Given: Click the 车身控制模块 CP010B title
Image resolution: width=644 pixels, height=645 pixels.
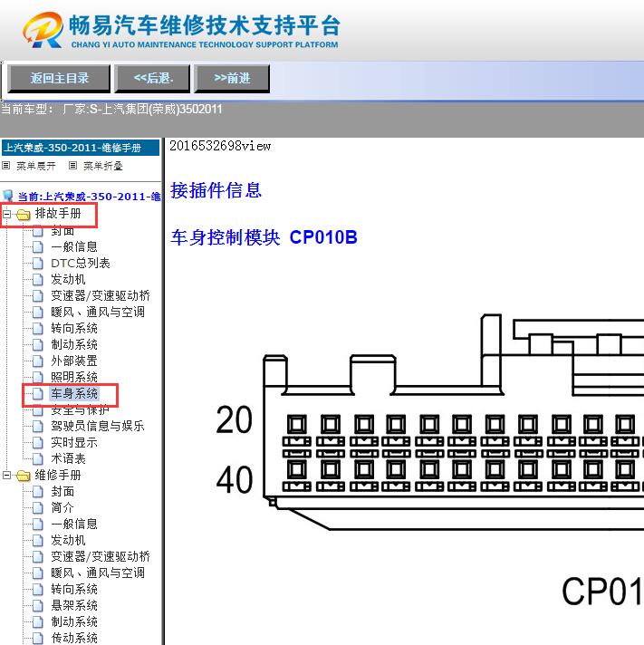Looking at the screenshot, I should (264, 237).
